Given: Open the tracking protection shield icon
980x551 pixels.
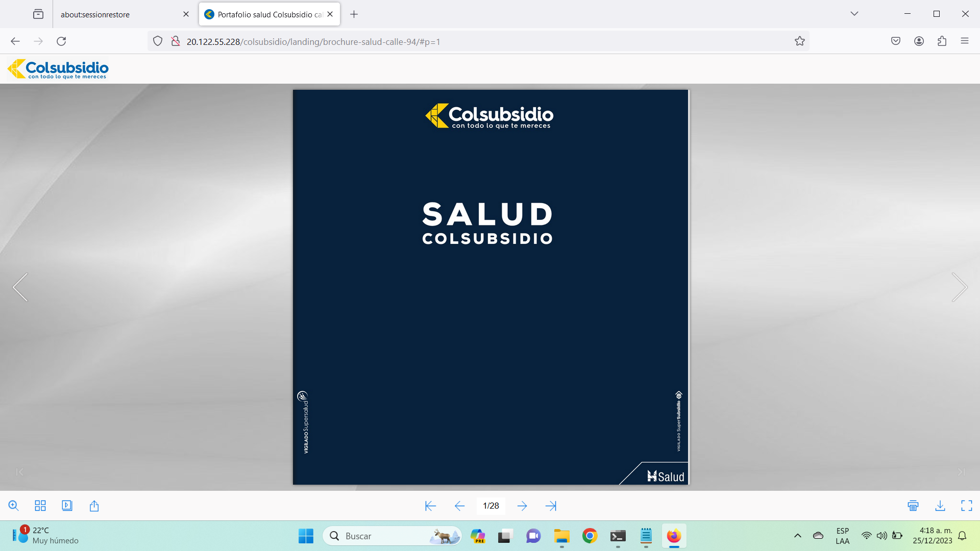Looking at the screenshot, I should tap(158, 41).
